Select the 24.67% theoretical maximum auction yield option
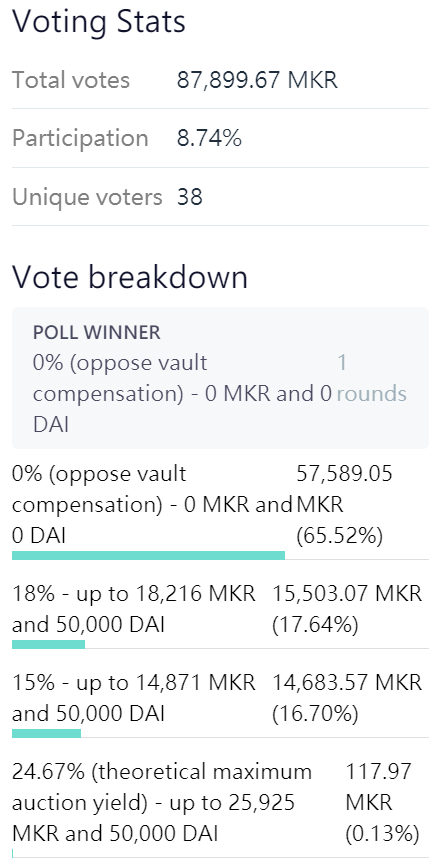Image resolution: width=442 pixels, height=865 pixels. click(x=162, y=802)
